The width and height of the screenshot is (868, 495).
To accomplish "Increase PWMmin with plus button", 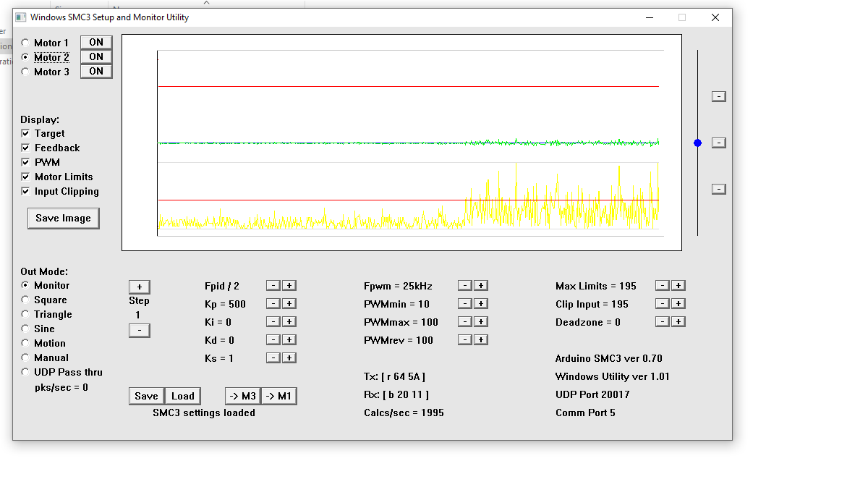I will tap(481, 303).
